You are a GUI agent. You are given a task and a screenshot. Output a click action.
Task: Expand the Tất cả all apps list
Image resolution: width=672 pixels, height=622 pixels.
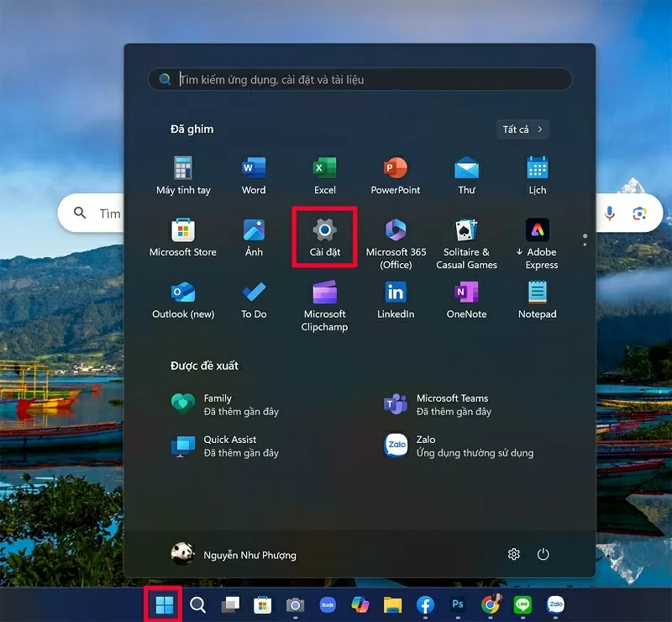[522, 129]
